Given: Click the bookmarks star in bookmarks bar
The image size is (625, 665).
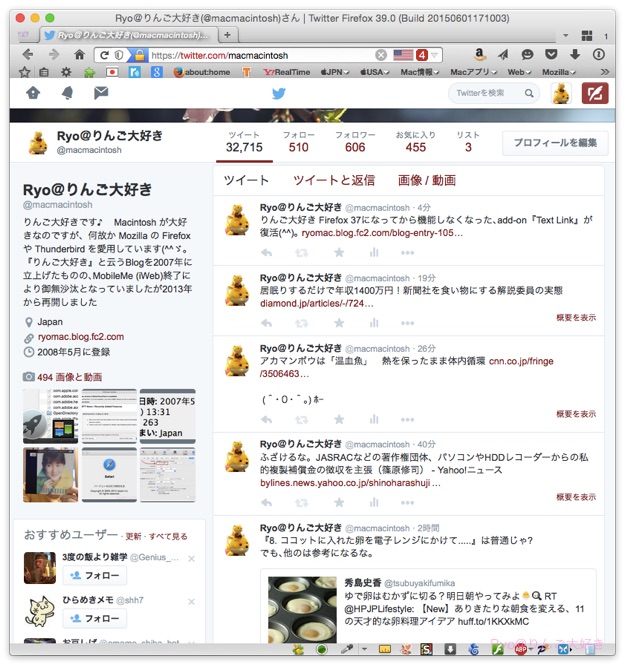Looking at the screenshot, I should (x=25, y=72).
